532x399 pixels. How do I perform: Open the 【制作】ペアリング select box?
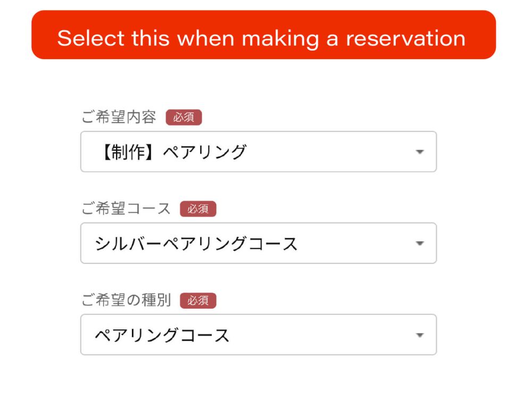click(259, 152)
